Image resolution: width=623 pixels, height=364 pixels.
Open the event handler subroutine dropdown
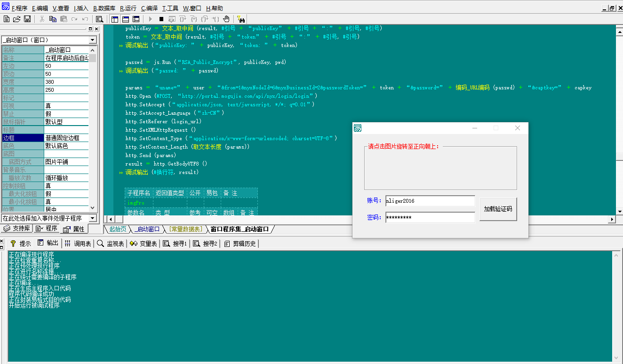[92, 218]
